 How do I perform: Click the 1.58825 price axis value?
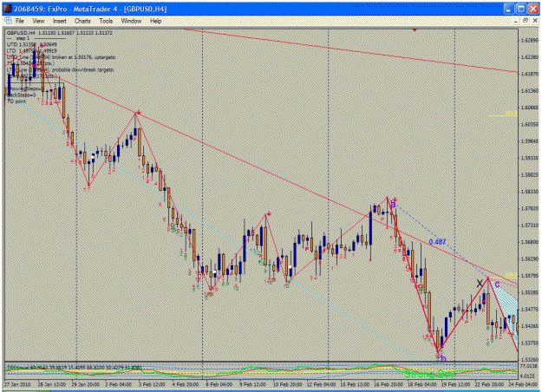tap(529, 175)
